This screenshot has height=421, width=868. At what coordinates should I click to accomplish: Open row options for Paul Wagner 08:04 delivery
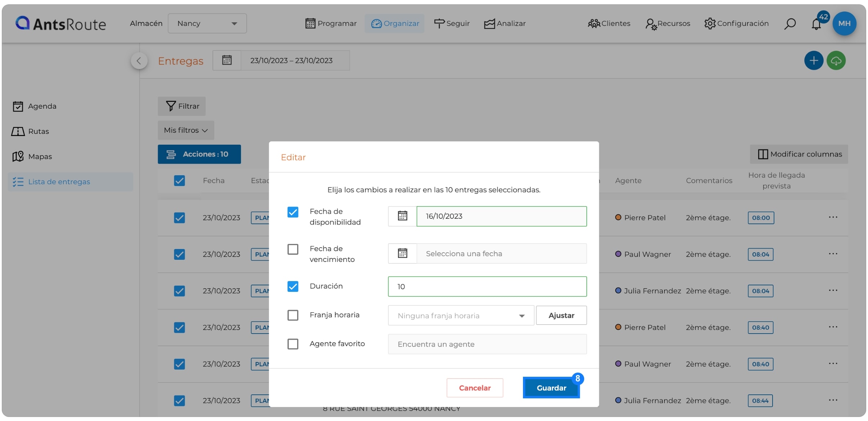(833, 254)
